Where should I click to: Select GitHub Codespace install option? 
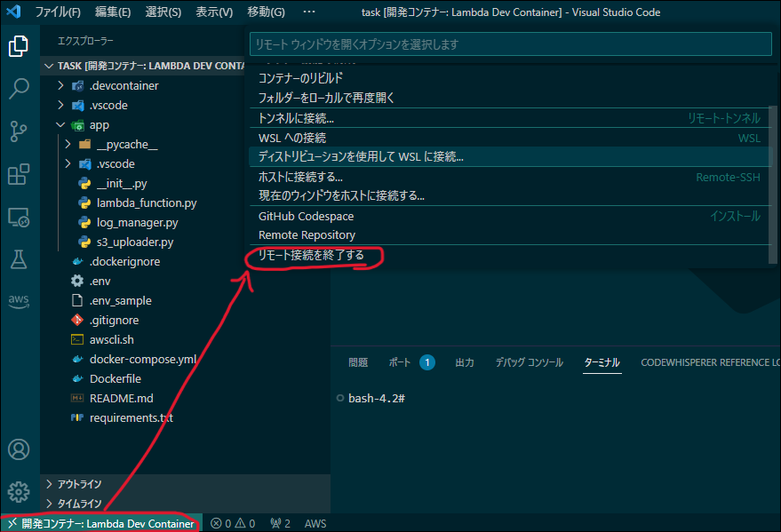(509, 216)
